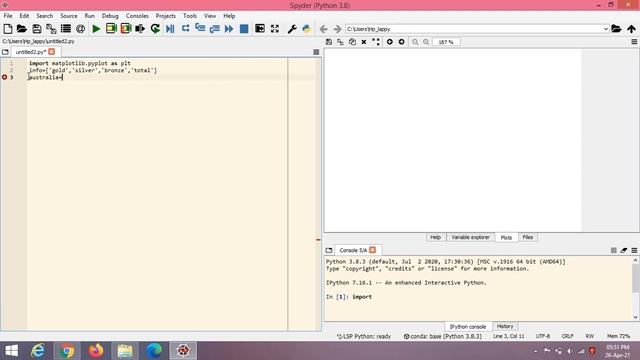Browse console tabs icon left of Console 5/A

click(329, 250)
